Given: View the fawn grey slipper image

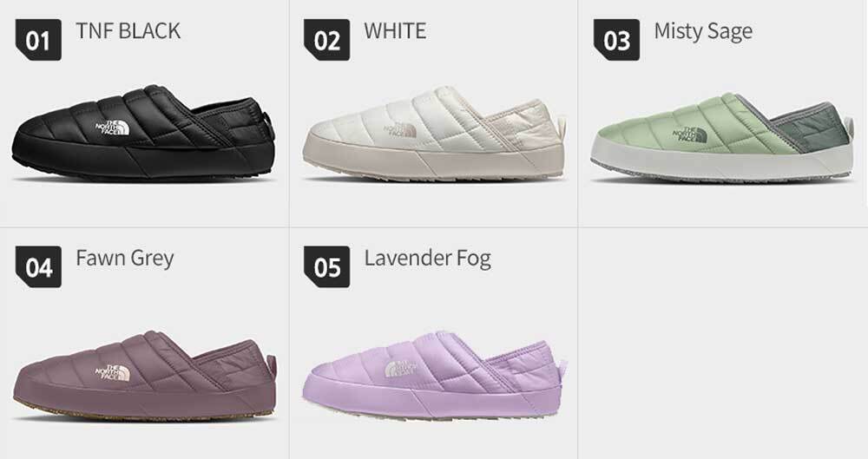Looking at the screenshot, I should (x=144, y=376).
